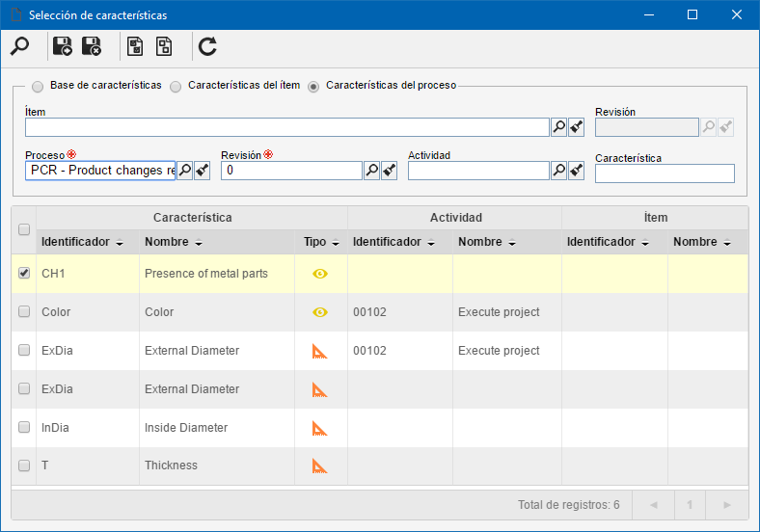Maximize the Selección de características window

[x=692, y=14]
